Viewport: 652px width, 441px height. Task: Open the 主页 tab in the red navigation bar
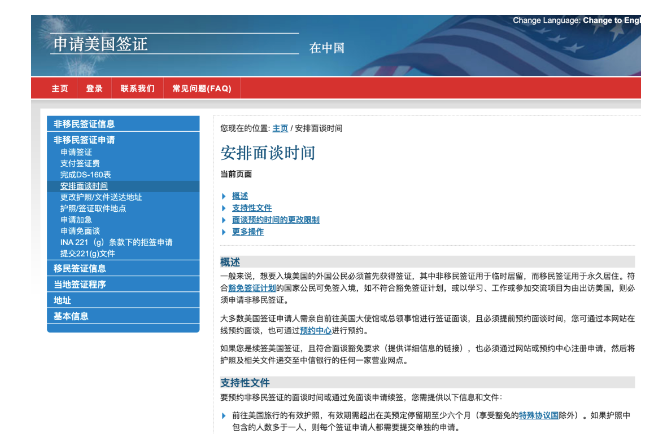tap(60, 88)
